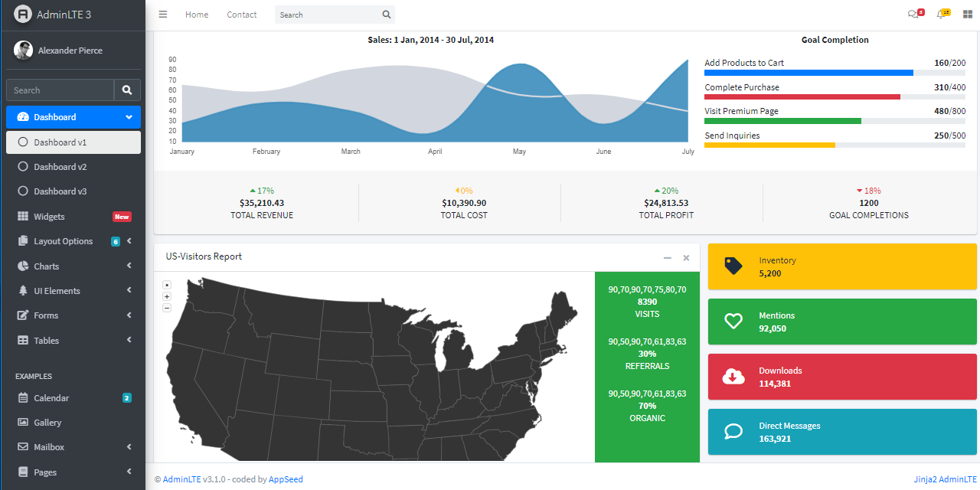Click the magnifier icon in navbar search
This screenshot has height=490, width=980.
[387, 15]
